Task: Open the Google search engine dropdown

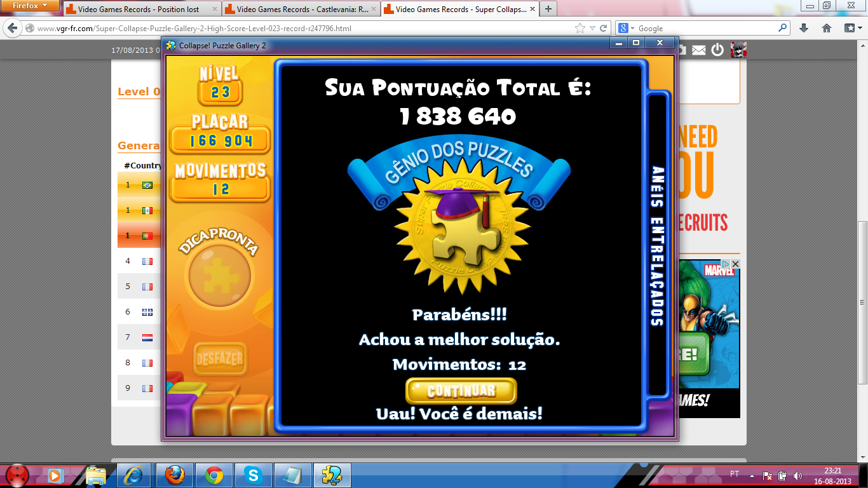Action: 627,28
